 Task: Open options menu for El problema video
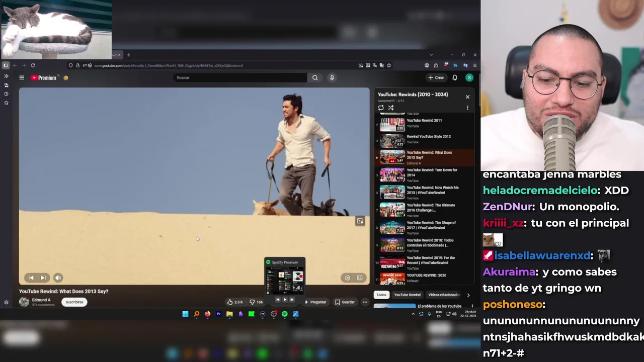472,306
